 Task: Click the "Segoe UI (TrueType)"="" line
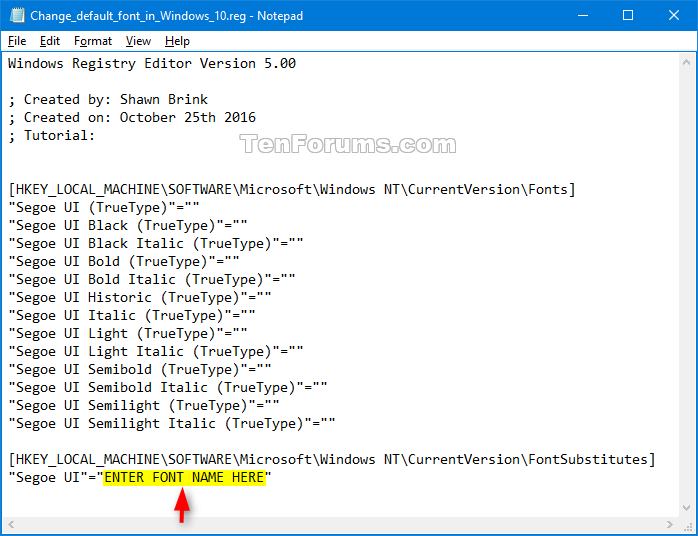(104, 208)
